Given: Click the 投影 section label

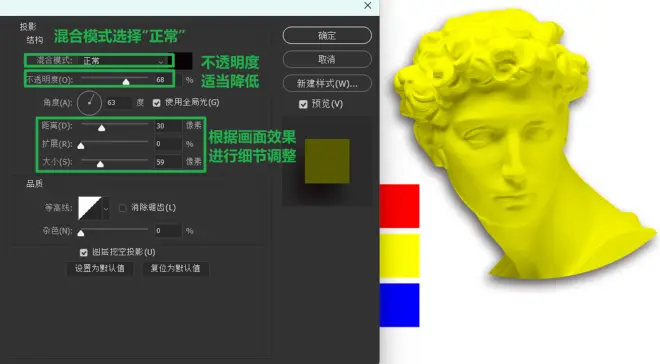Looking at the screenshot, I should (28, 27).
